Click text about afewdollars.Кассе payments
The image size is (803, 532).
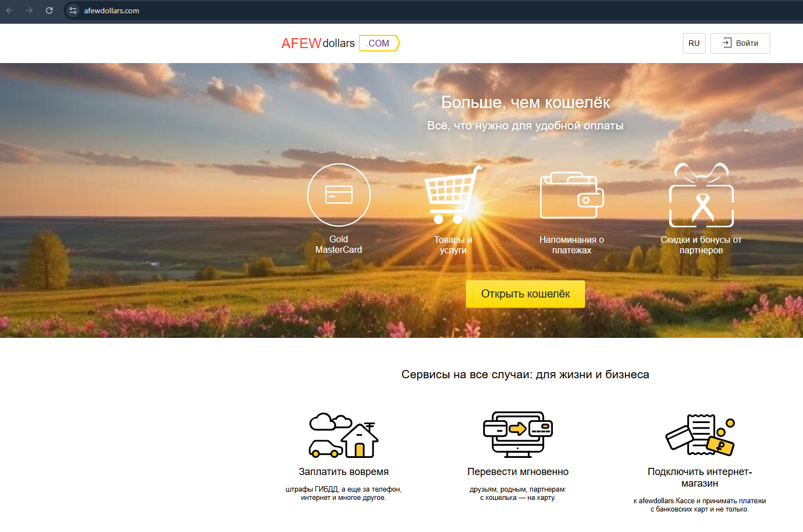tap(700, 505)
